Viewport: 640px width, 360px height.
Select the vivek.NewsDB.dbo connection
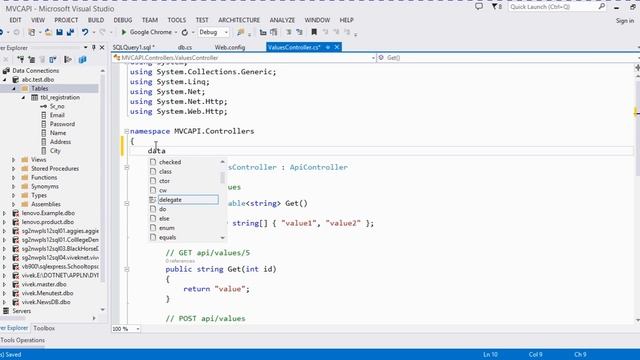tap(46, 302)
